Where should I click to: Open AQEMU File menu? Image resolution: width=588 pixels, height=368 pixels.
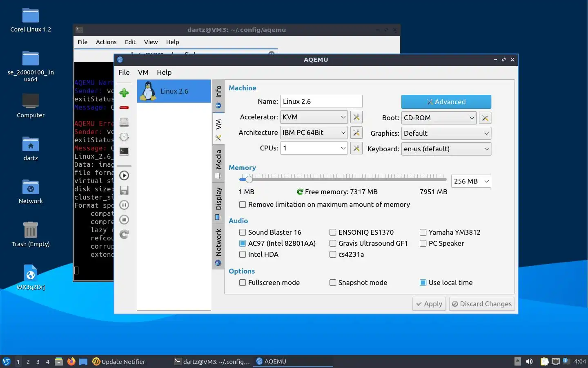click(124, 72)
